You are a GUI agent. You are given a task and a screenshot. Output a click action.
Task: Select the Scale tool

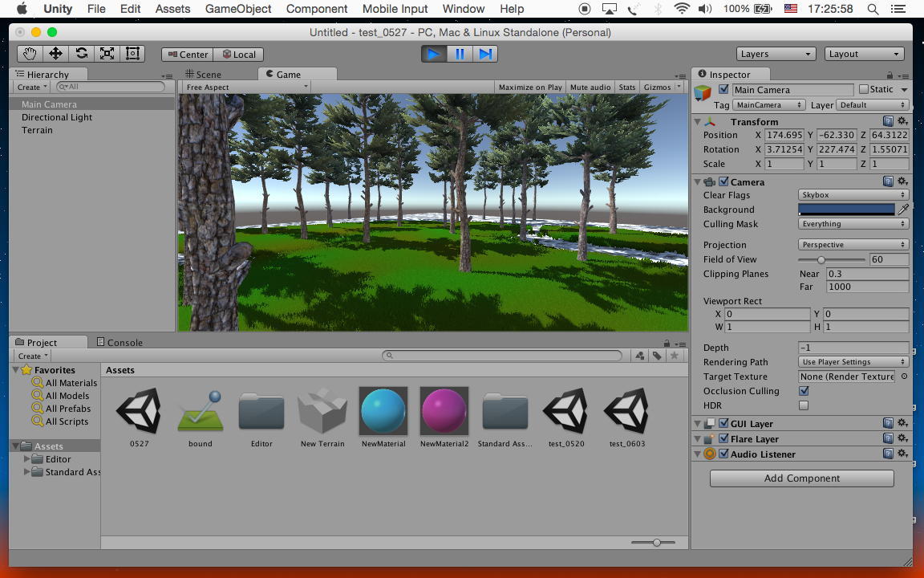pyautogui.click(x=107, y=54)
